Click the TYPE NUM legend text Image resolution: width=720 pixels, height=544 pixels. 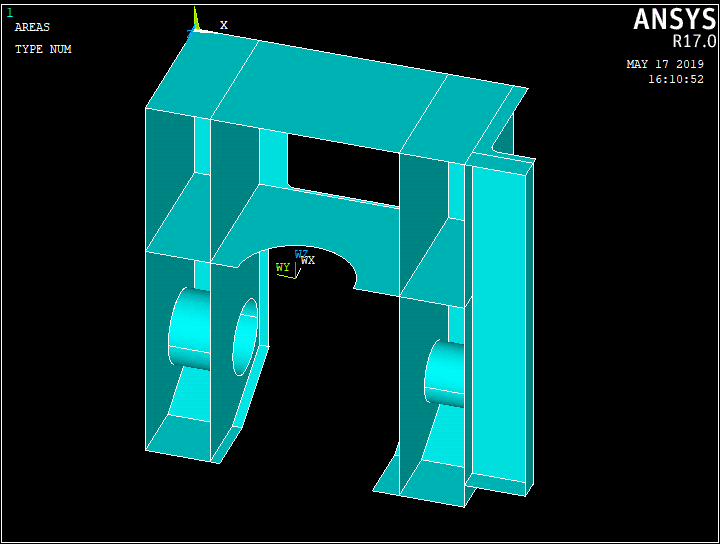tap(43, 49)
